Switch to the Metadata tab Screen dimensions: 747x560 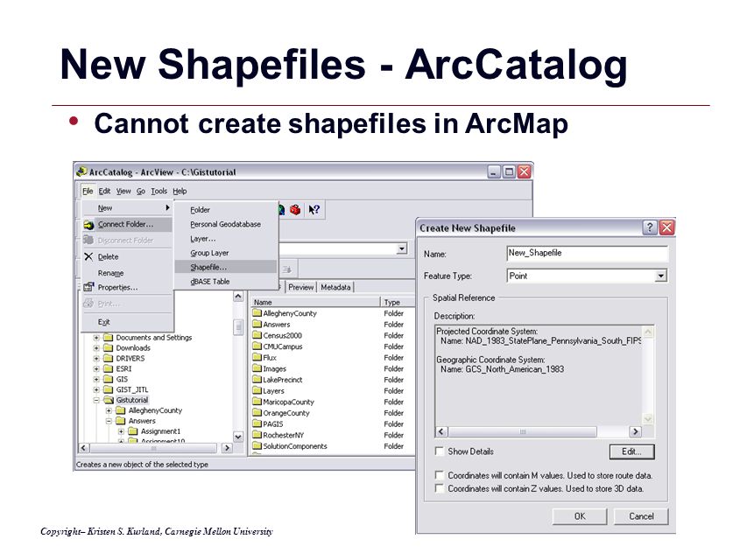click(335, 287)
